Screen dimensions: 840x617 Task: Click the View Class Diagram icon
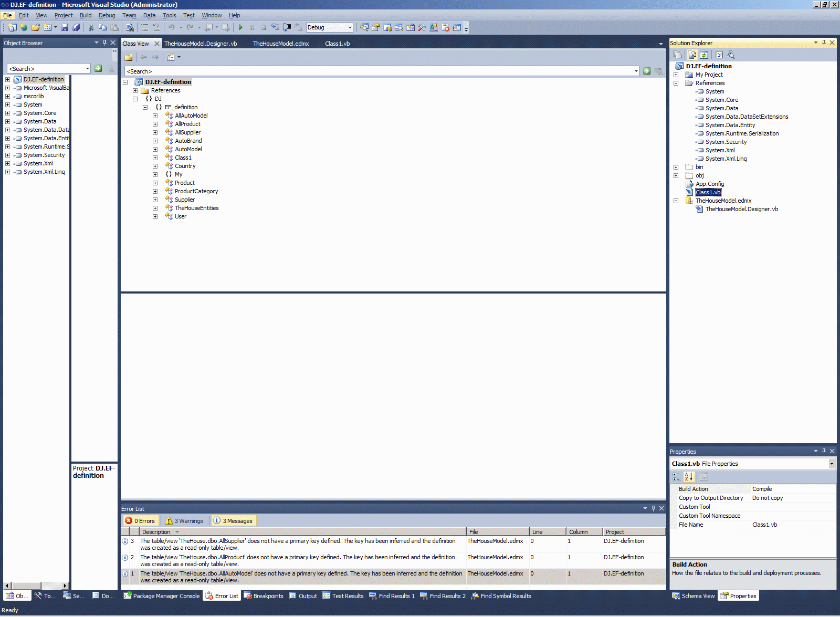(x=731, y=55)
